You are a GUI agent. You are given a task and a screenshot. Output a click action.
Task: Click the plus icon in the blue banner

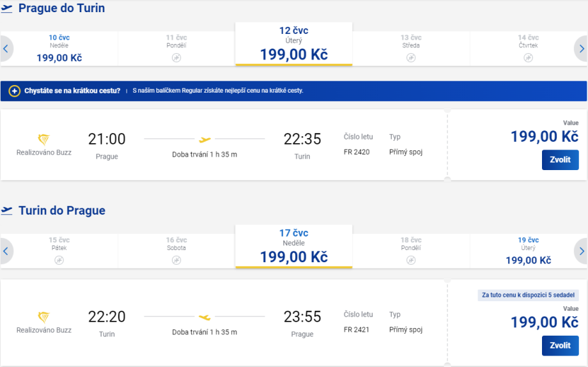(x=14, y=91)
